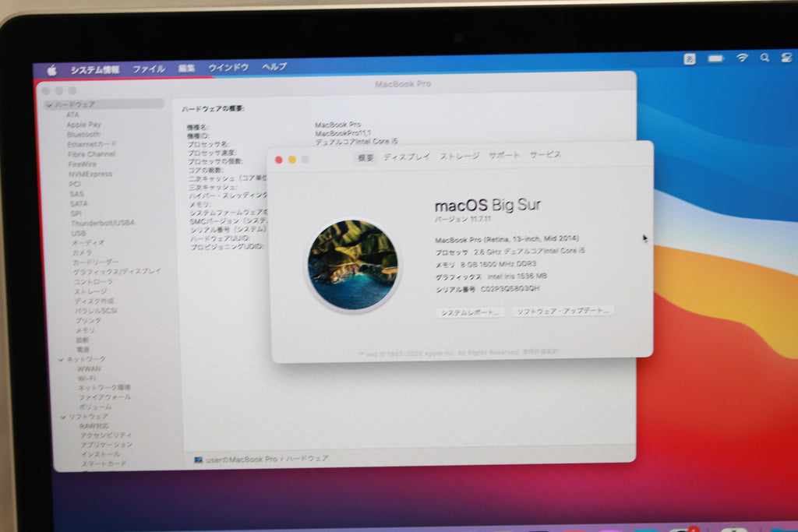Click the システムレポート button
The height and width of the screenshot is (532, 798).
pyautogui.click(x=470, y=312)
